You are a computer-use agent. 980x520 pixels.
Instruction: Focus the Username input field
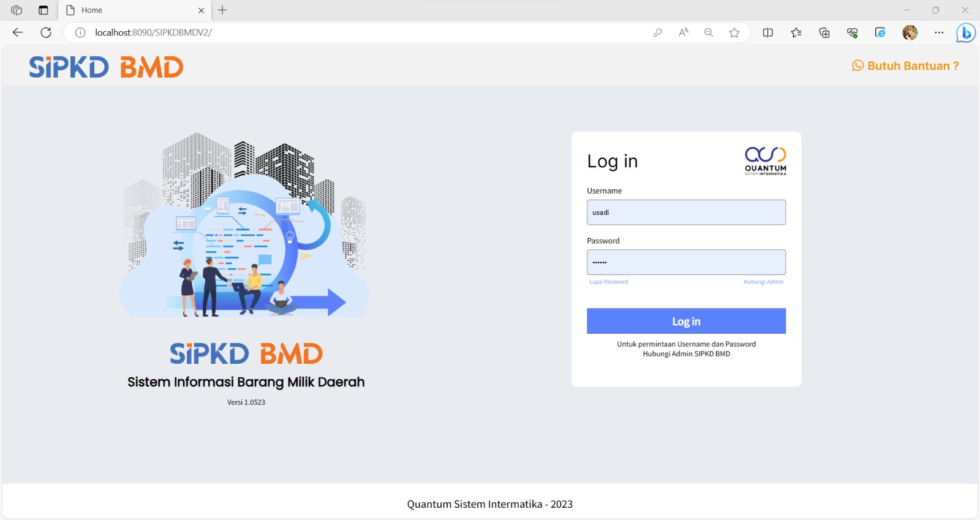686,213
